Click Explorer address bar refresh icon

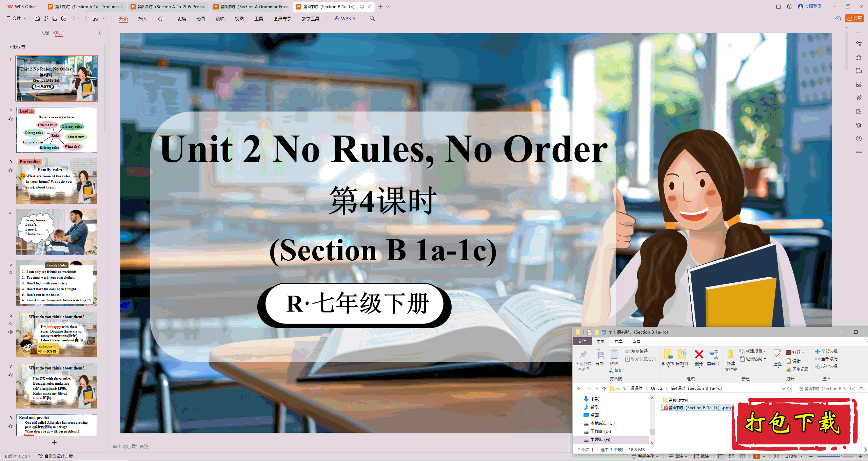tap(789, 389)
